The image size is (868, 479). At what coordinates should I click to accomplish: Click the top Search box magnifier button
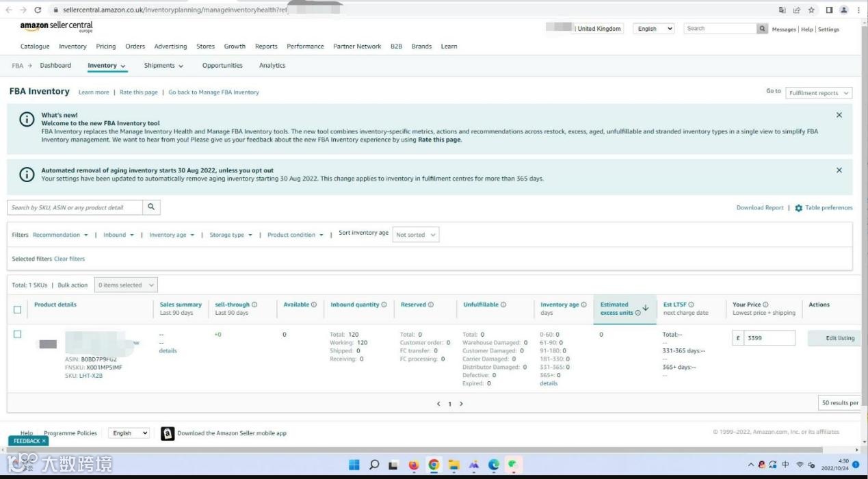(763, 29)
